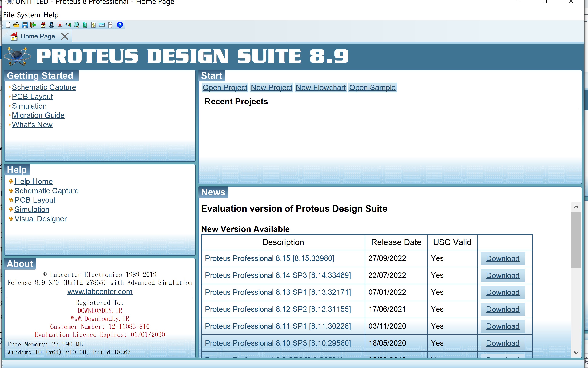The height and width of the screenshot is (368, 588).
Task: Open the Help menu in the menu bar
Action: click(x=51, y=15)
